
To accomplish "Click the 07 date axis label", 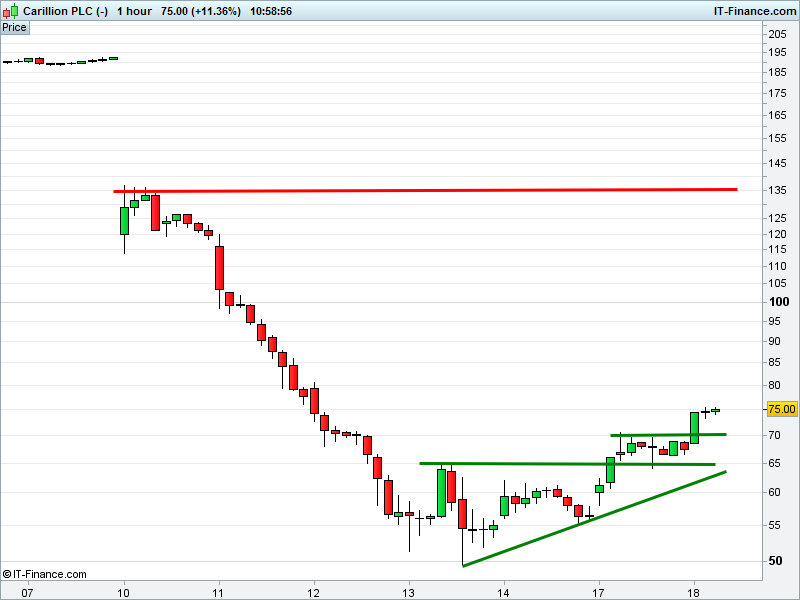I will (x=27, y=593).
